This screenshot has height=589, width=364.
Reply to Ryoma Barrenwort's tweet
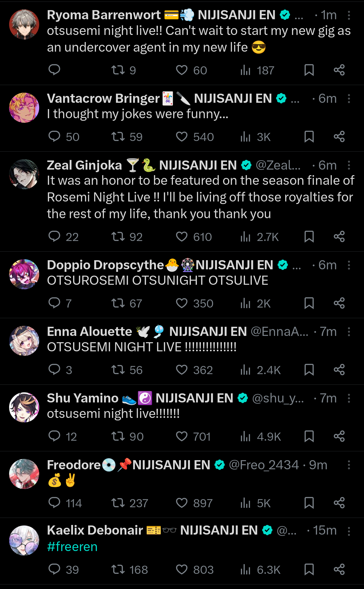pos(54,70)
